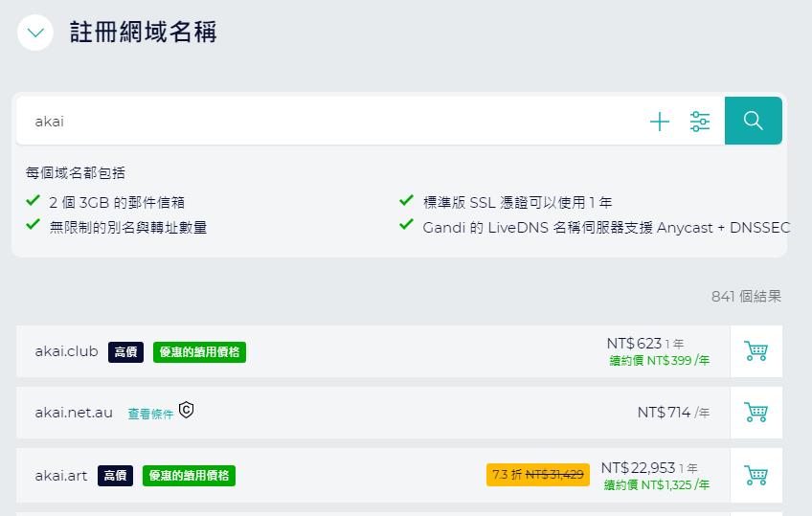Select the akai.club domain name
Image resolution: width=812 pixels, height=516 pixels.
coord(66,351)
